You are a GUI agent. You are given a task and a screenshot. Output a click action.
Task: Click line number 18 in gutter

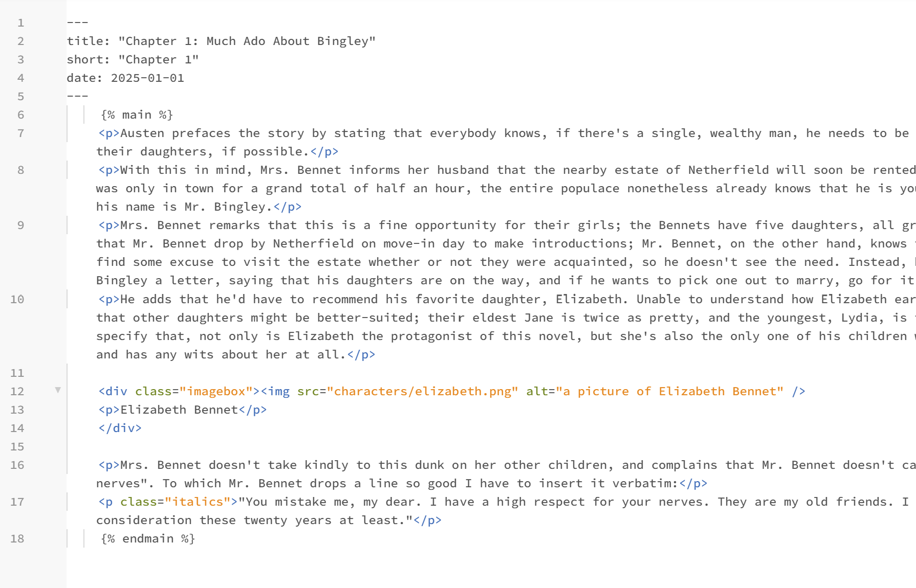[17, 539]
